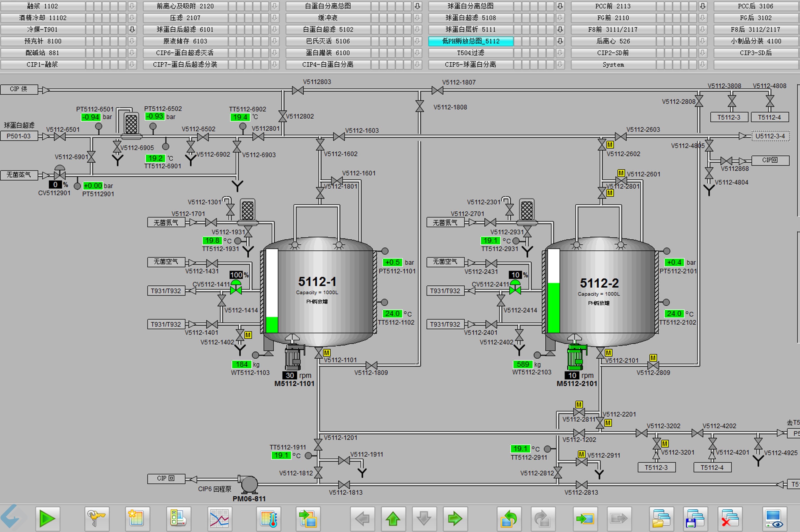
Task: Expand arrow next to 白蛋白分离总图
Action: 417,6
